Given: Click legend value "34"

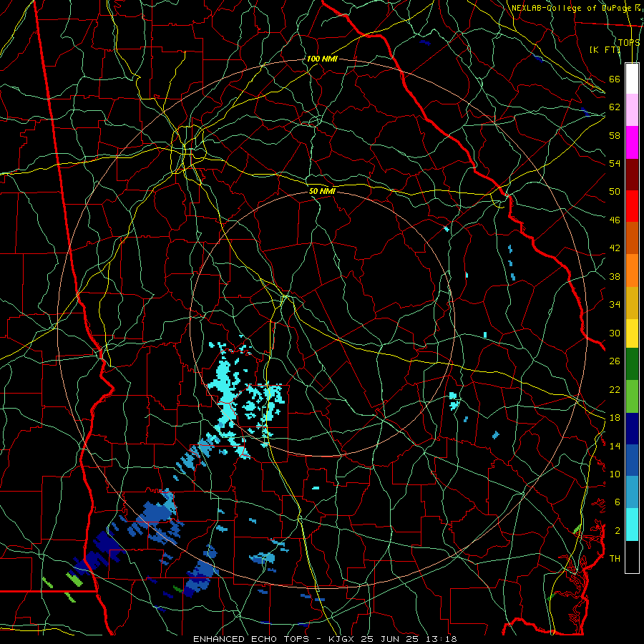Looking at the screenshot, I should click(x=615, y=305).
